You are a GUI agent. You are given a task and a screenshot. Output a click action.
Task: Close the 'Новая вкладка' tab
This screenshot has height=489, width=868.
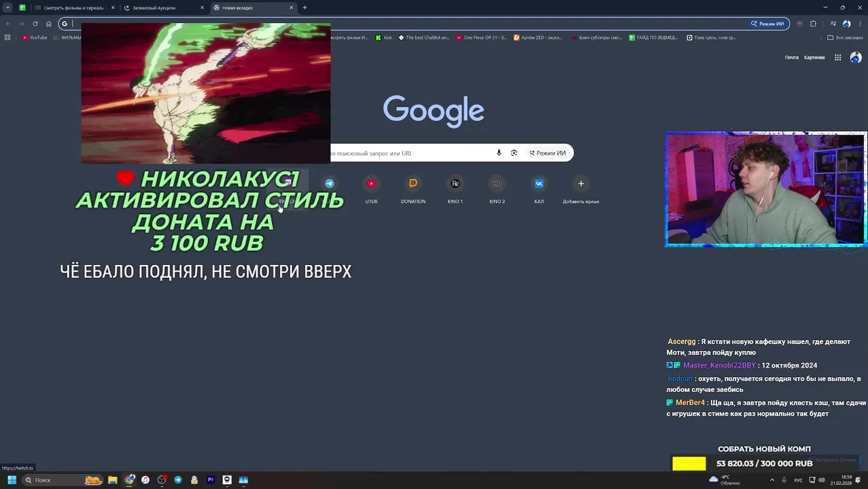(x=292, y=7)
